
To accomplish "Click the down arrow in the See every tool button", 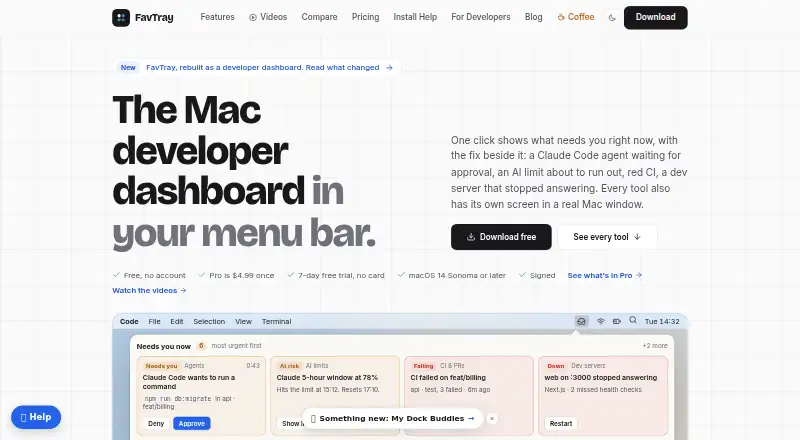I will (x=637, y=237).
